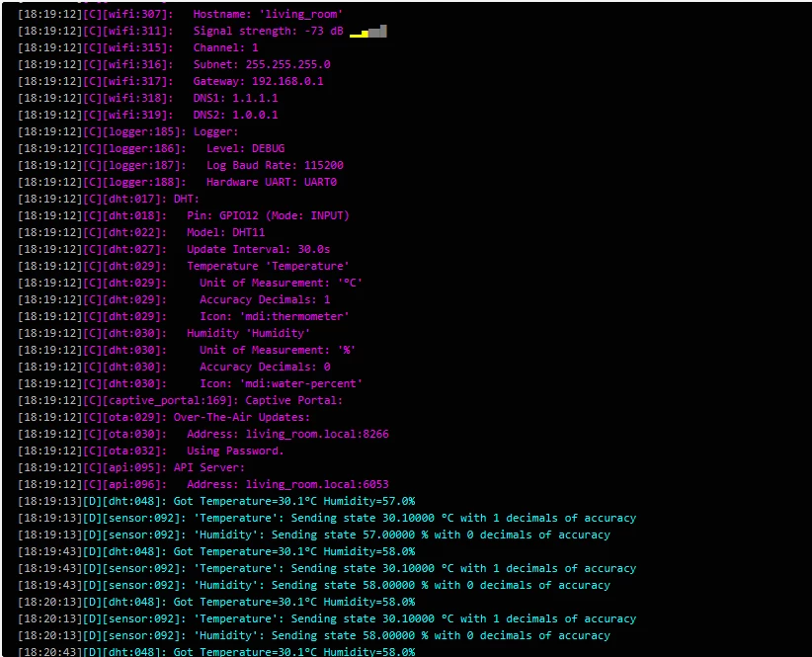This screenshot has width=812, height=657.
Task: Click the DNS2 1.0.0.1 entry
Action: (x=255, y=115)
